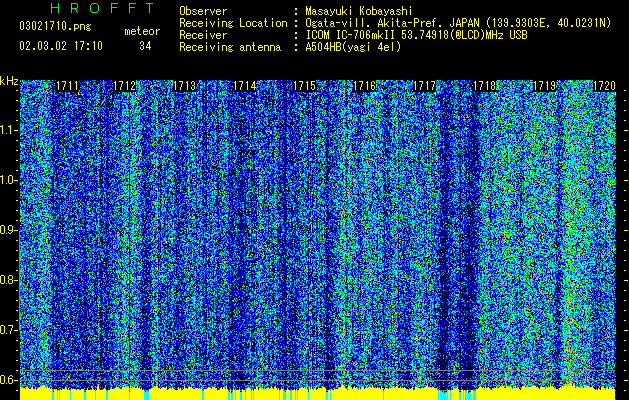Viewport: 629px width, 400px height.
Task: Click the kHz axis unit label
Action: [x=9, y=81]
